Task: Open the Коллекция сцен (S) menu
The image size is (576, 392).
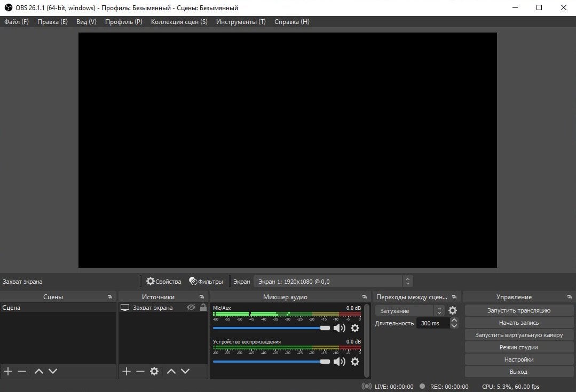Action: click(x=179, y=22)
